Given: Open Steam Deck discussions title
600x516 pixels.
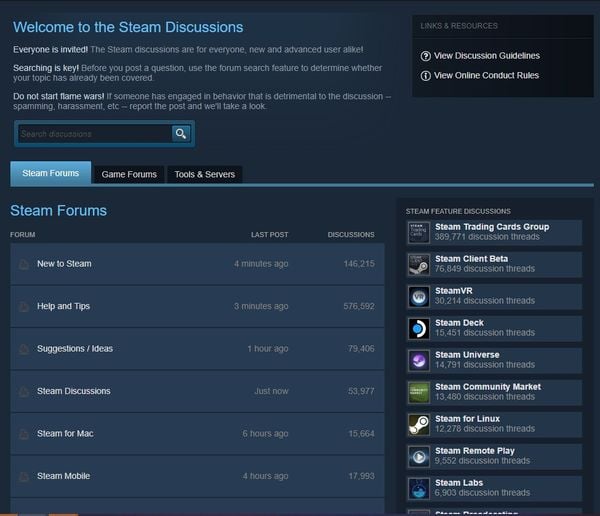Looking at the screenshot, I should pyautogui.click(x=459, y=323).
